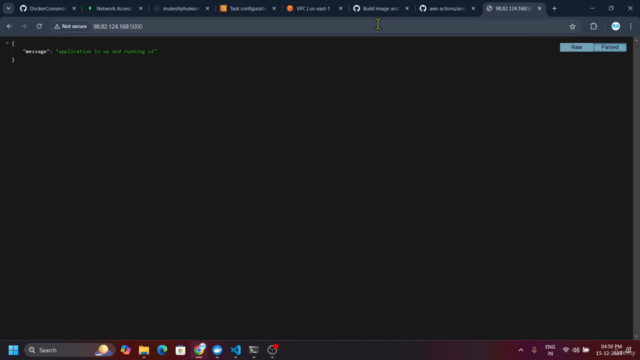Switch to the aws-actions GitHub tab
The height and width of the screenshot is (360, 640).
tap(447, 8)
